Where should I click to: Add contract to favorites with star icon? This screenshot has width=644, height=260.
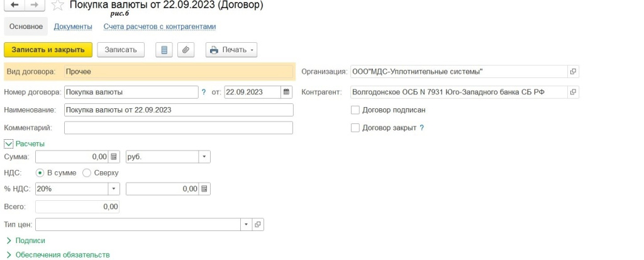tap(57, 5)
